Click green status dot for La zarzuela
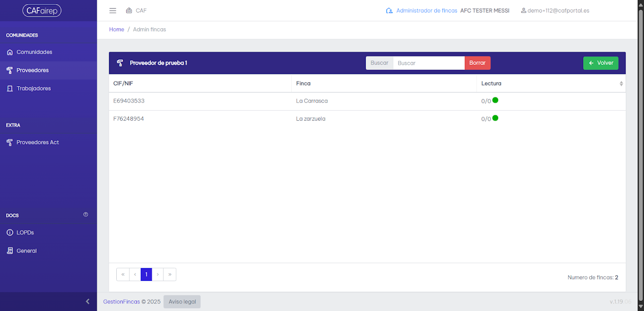The image size is (644, 311). tap(495, 118)
